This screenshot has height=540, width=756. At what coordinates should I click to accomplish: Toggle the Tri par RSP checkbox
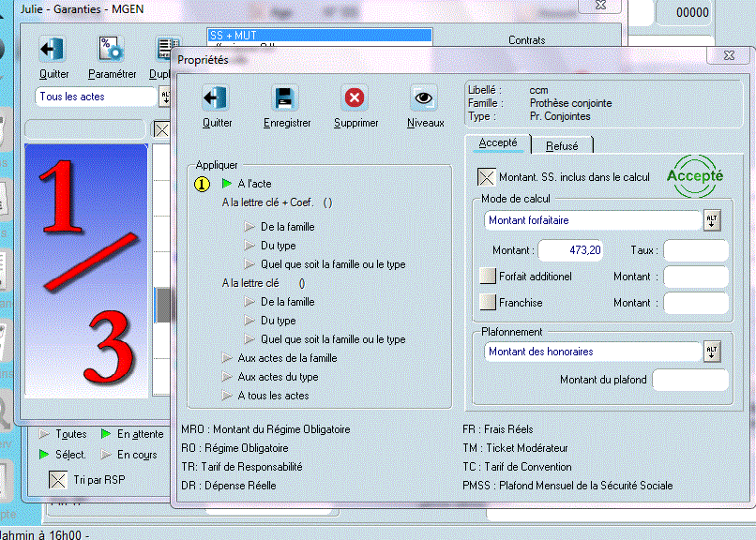tap(58, 480)
